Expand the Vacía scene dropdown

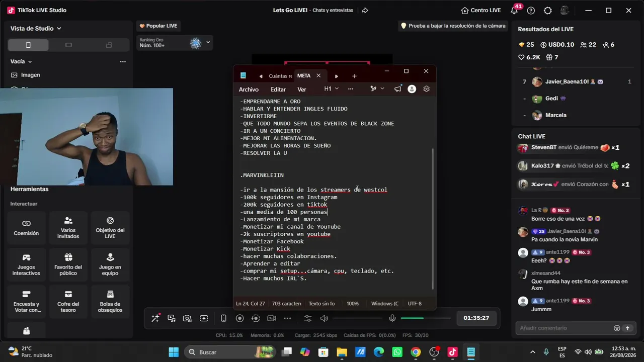point(21,61)
